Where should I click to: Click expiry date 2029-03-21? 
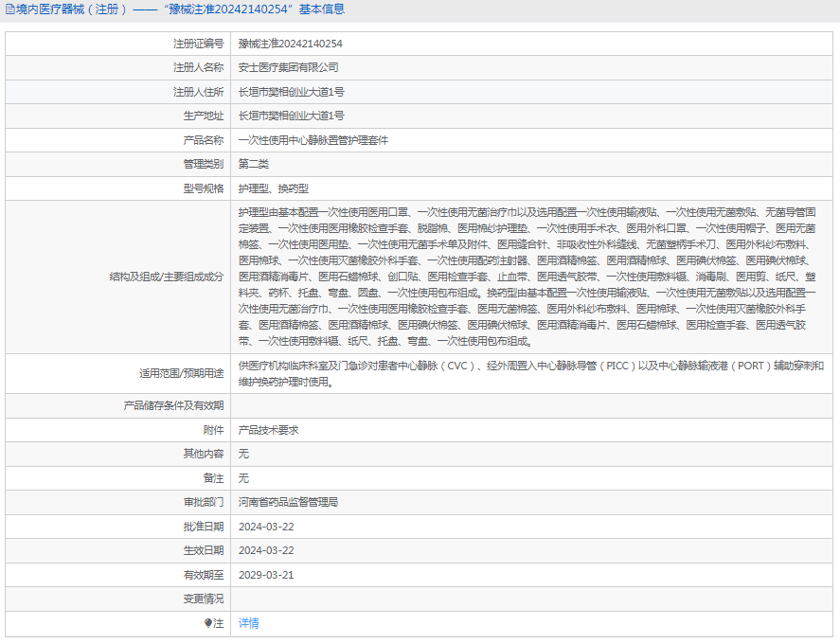point(266,575)
